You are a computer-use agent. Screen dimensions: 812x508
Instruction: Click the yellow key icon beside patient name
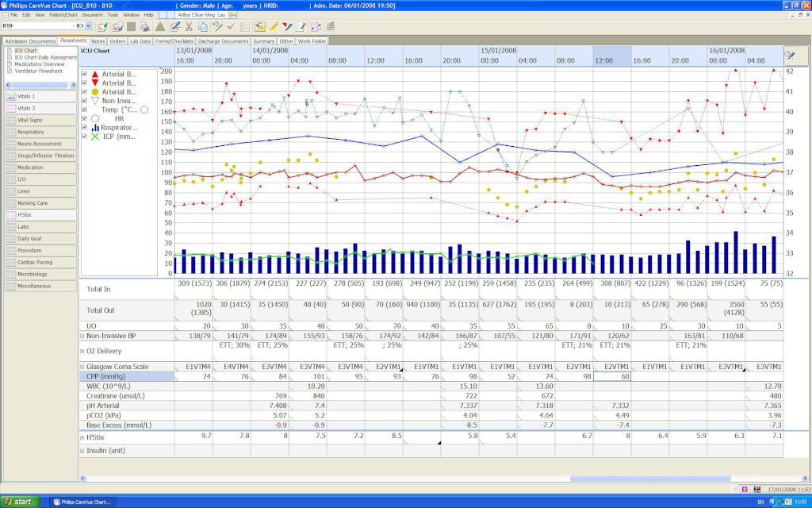[233, 15]
